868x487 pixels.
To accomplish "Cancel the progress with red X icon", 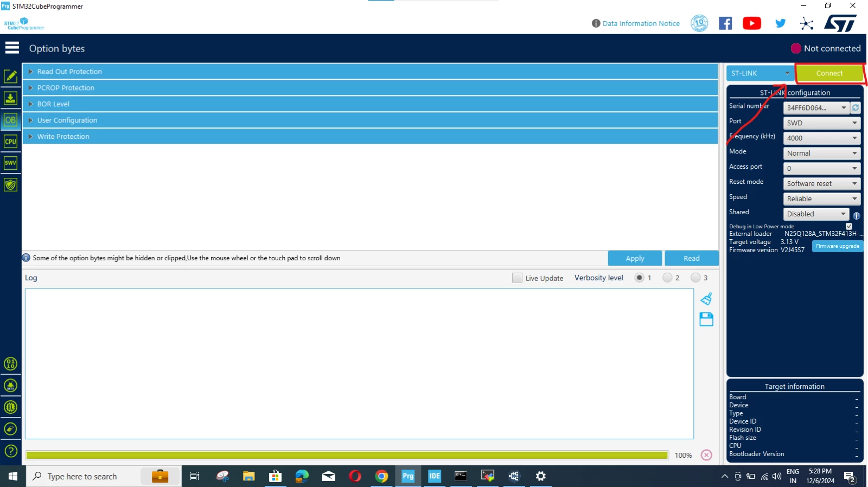I will pyautogui.click(x=706, y=455).
